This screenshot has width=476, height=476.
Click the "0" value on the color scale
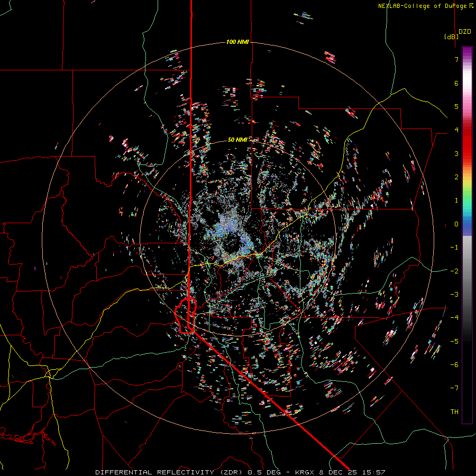coord(456,224)
